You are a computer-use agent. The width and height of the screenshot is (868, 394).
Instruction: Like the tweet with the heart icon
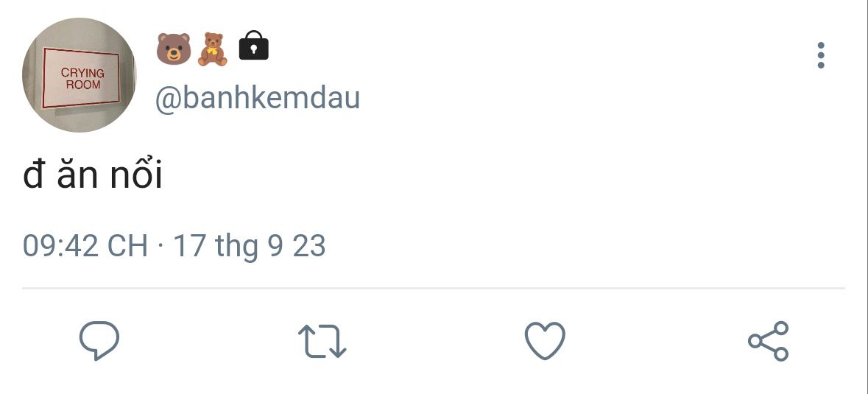(x=545, y=341)
